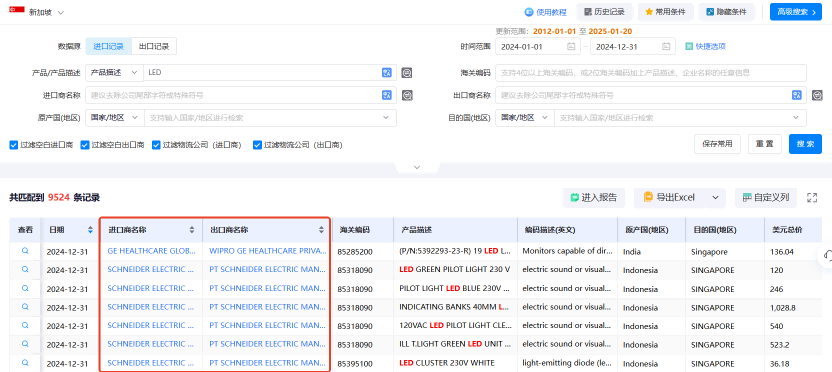This screenshot has width=832, height=372.
Task: View details of PILOT LIGHT LED BLUE row
Action: click(x=25, y=288)
